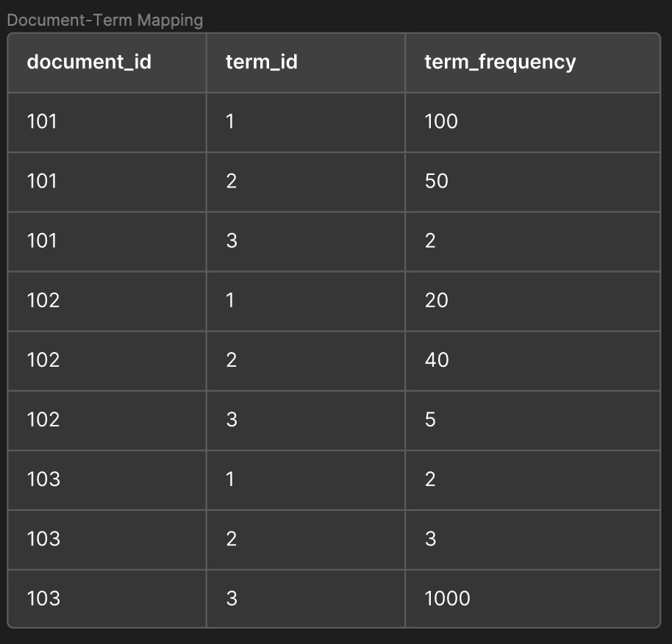
Task: Click the document_id column header
Action: pos(107,62)
